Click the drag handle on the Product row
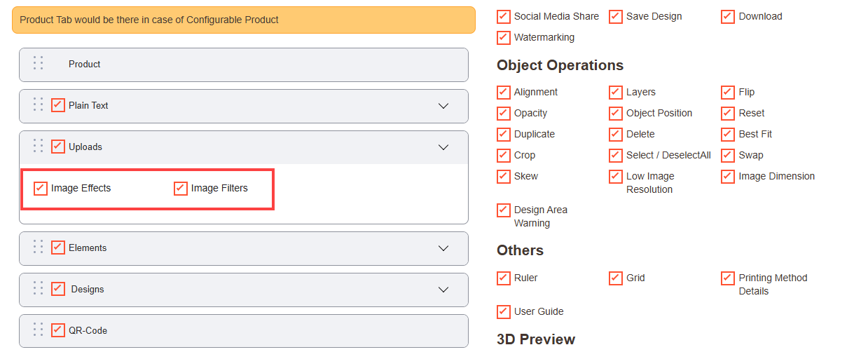The width and height of the screenshot is (868, 352). click(39, 63)
